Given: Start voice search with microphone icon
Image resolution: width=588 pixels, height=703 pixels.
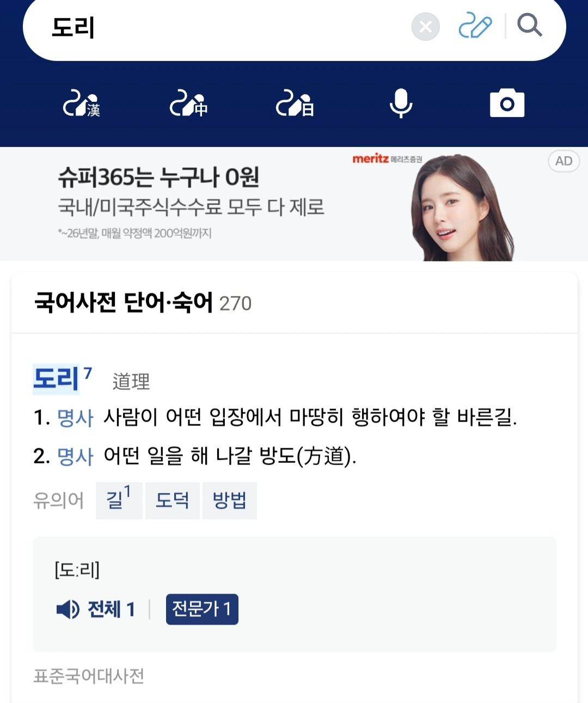Looking at the screenshot, I should (x=401, y=103).
